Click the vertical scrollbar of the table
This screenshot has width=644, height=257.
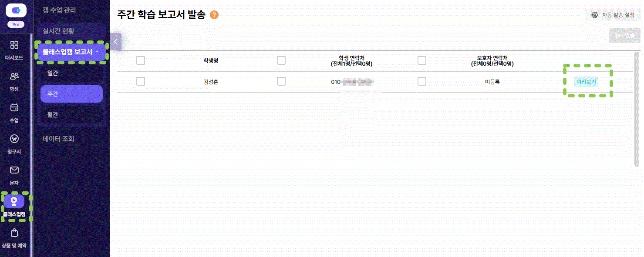click(637, 109)
